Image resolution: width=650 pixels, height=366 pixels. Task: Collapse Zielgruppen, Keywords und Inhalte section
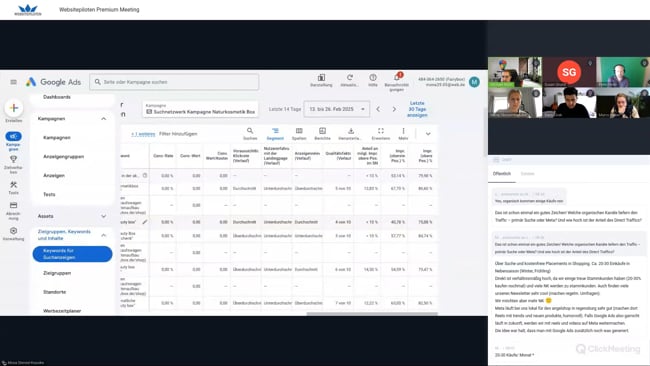(x=104, y=235)
